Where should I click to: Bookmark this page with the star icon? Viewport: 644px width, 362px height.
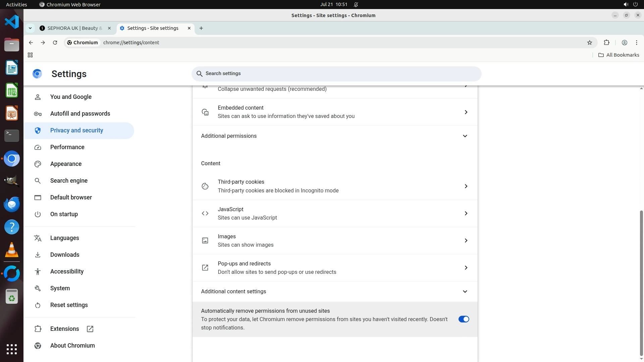(x=590, y=43)
